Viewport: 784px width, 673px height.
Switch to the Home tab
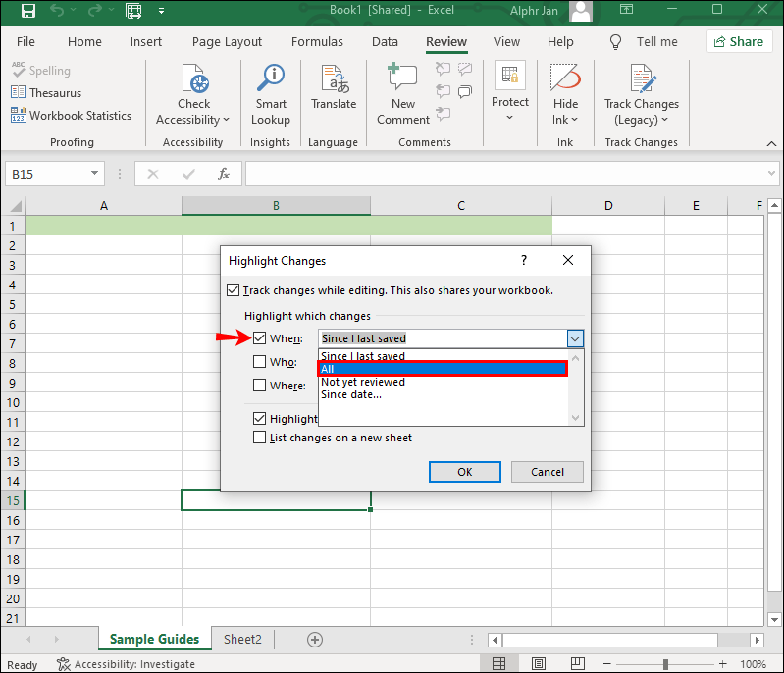pos(84,42)
